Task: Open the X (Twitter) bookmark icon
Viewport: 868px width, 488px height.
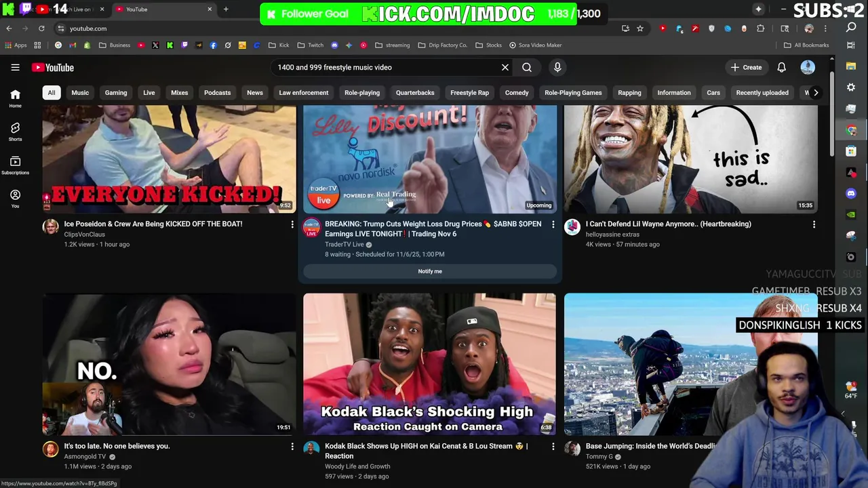Action: click(155, 45)
